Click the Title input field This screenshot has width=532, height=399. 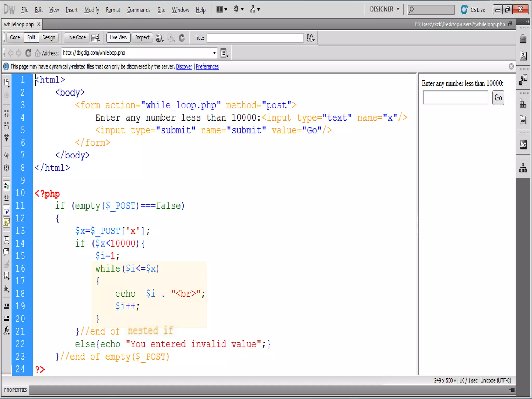tap(255, 38)
